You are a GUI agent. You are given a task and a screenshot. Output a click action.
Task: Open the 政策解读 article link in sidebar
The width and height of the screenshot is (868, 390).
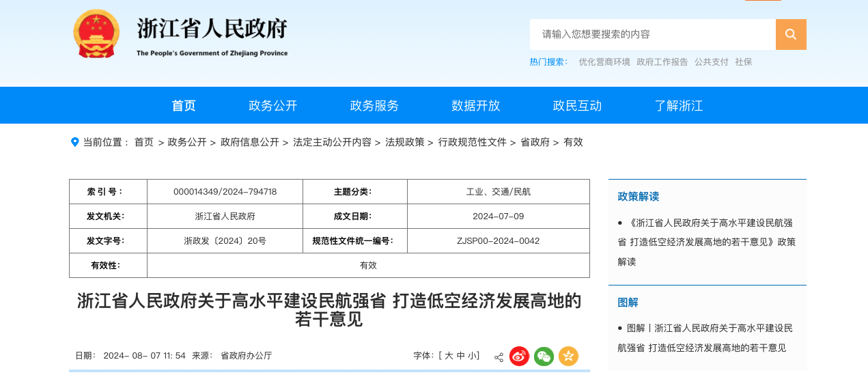coord(707,242)
